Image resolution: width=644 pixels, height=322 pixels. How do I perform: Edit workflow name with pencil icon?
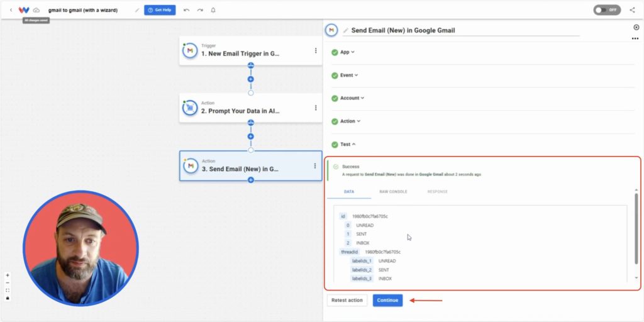click(x=136, y=10)
